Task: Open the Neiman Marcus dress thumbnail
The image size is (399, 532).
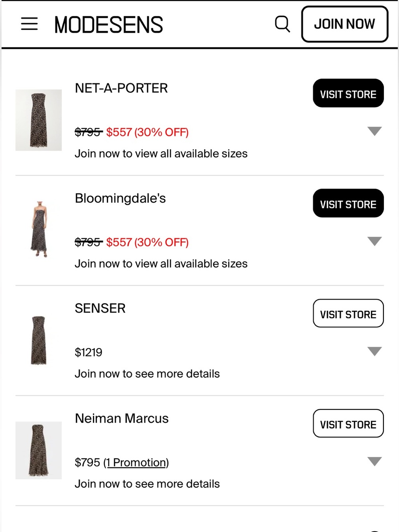Action: coord(39,450)
